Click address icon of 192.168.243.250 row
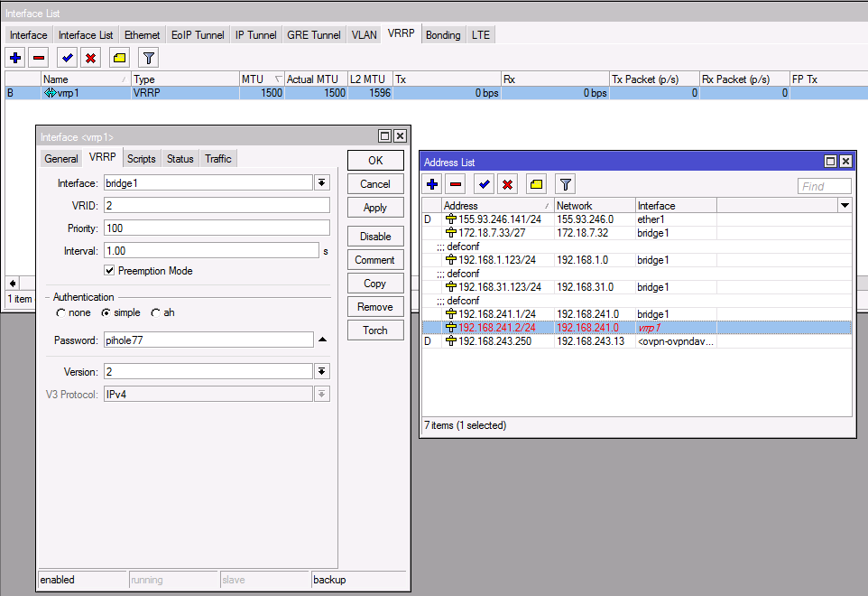This screenshot has height=596, width=868. point(451,341)
